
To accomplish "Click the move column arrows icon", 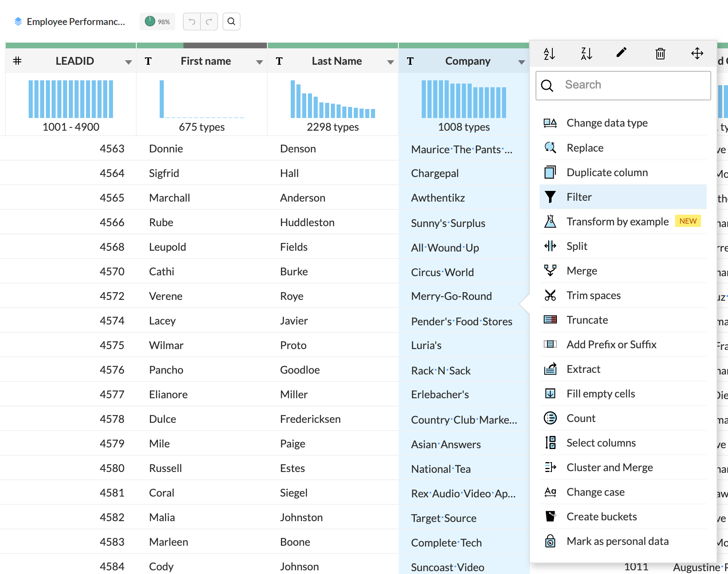I will (x=697, y=53).
